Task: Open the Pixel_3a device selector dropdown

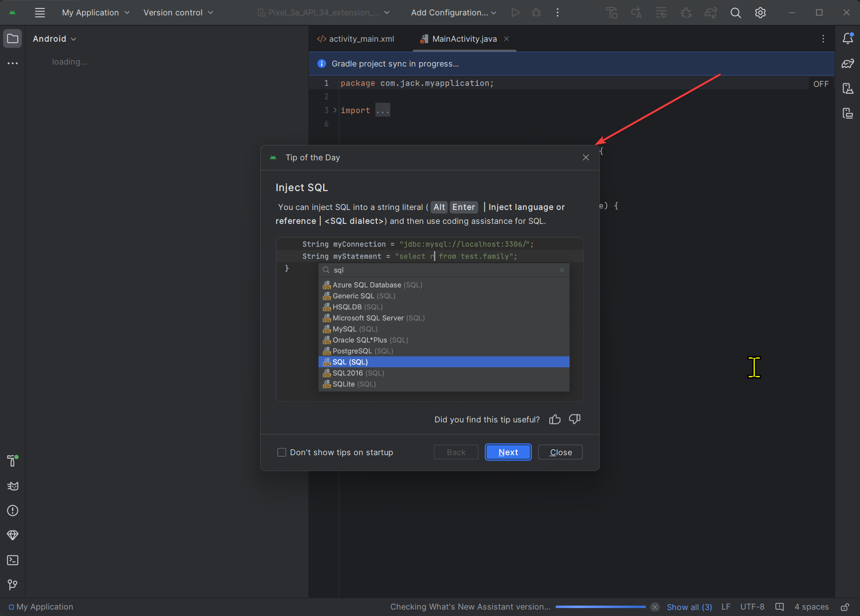Action: [x=324, y=12]
